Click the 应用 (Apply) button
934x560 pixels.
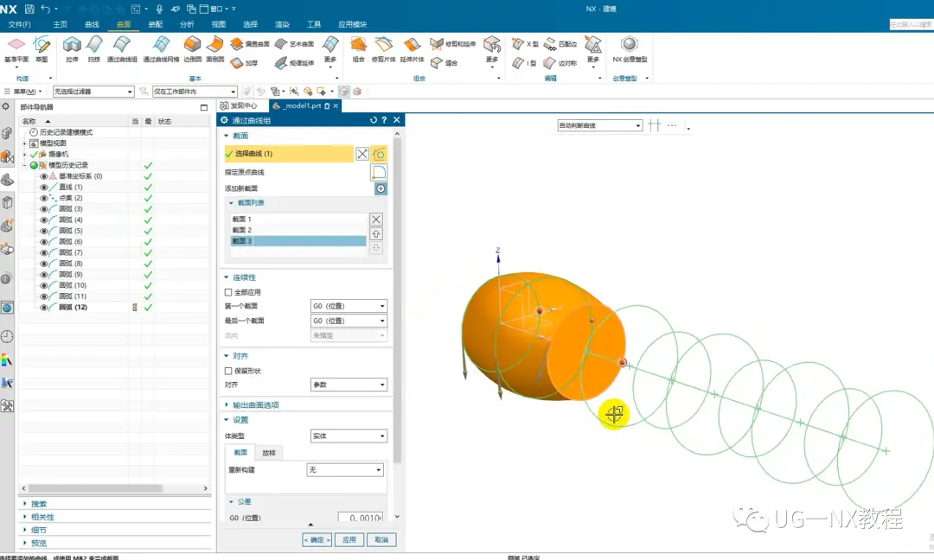[349, 540]
